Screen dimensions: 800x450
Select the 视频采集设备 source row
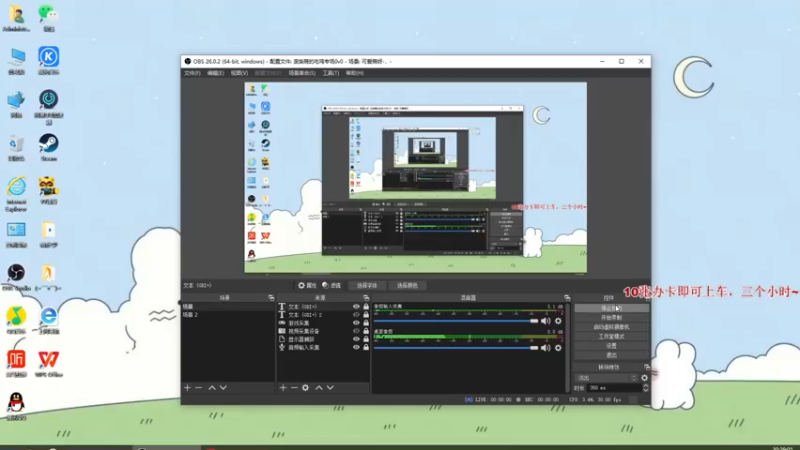323,331
